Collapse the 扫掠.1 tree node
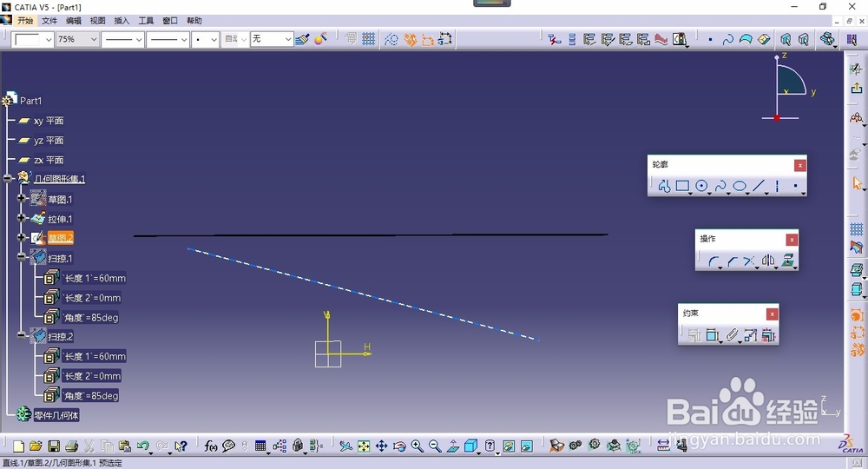This screenshot has height=469, width=868. tap(21, 257)
